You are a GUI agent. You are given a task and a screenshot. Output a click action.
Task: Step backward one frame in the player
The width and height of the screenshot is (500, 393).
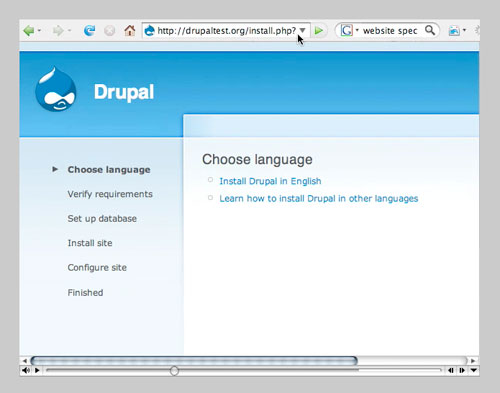pyautogui.click(x=451, y=370)
